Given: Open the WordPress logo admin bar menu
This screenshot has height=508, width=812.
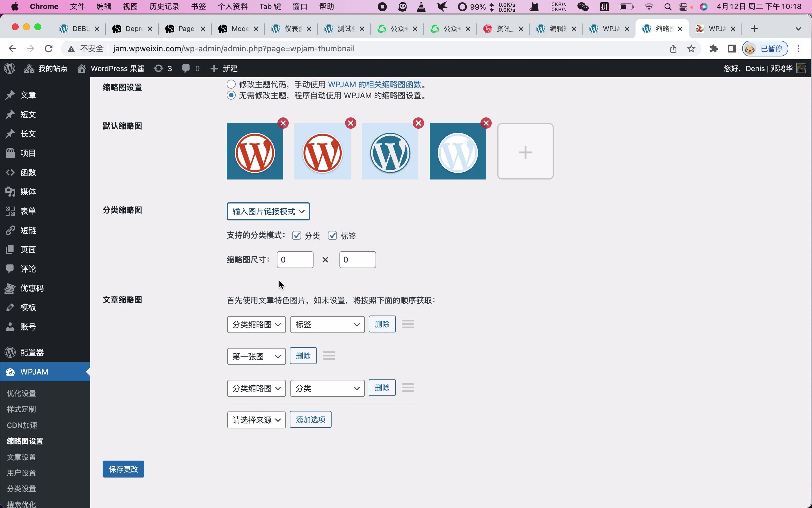Looking at the screenshot, I should tap(10, 69).
